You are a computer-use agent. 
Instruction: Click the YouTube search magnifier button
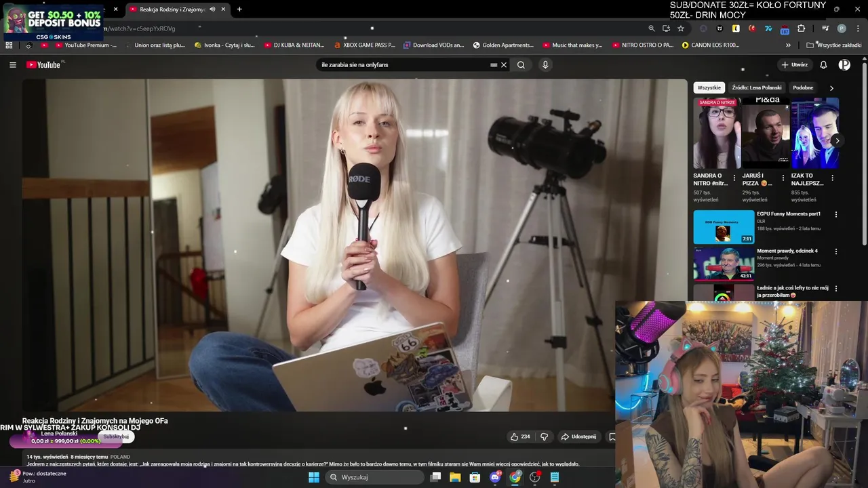tap(521, 65)
